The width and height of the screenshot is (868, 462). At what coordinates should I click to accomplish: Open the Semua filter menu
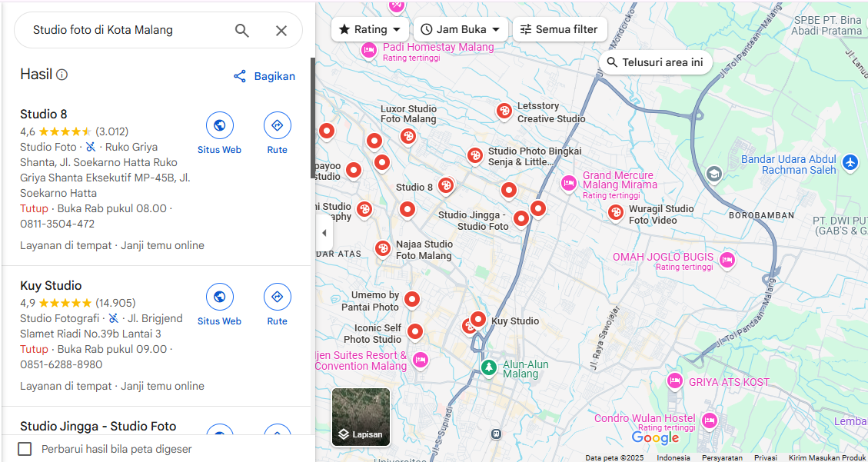[560, 29]
